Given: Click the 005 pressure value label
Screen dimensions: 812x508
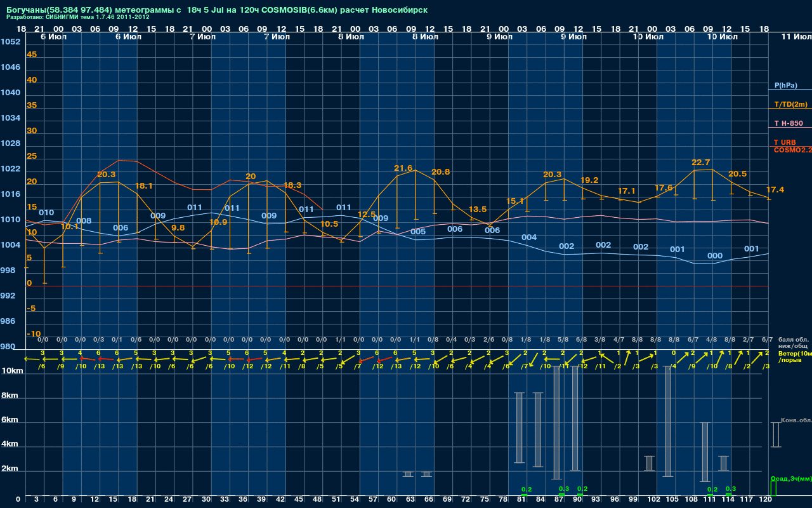Looking at the screenshot, I should [418, 232].
